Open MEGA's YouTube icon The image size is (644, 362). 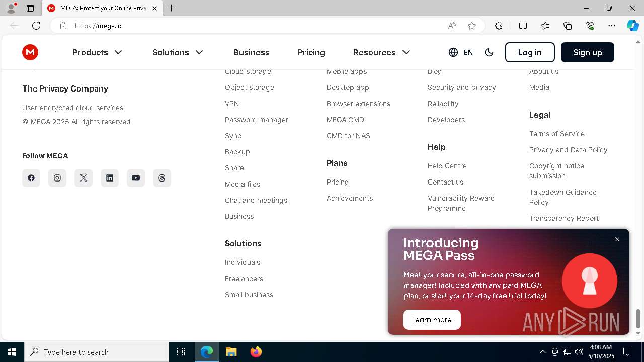coord(136,178)
